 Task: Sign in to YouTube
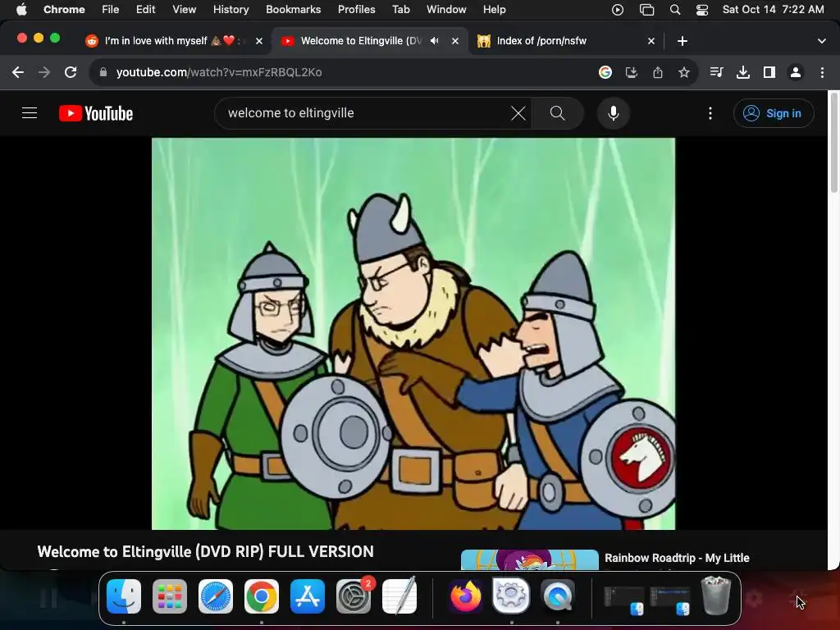(774, 113)
